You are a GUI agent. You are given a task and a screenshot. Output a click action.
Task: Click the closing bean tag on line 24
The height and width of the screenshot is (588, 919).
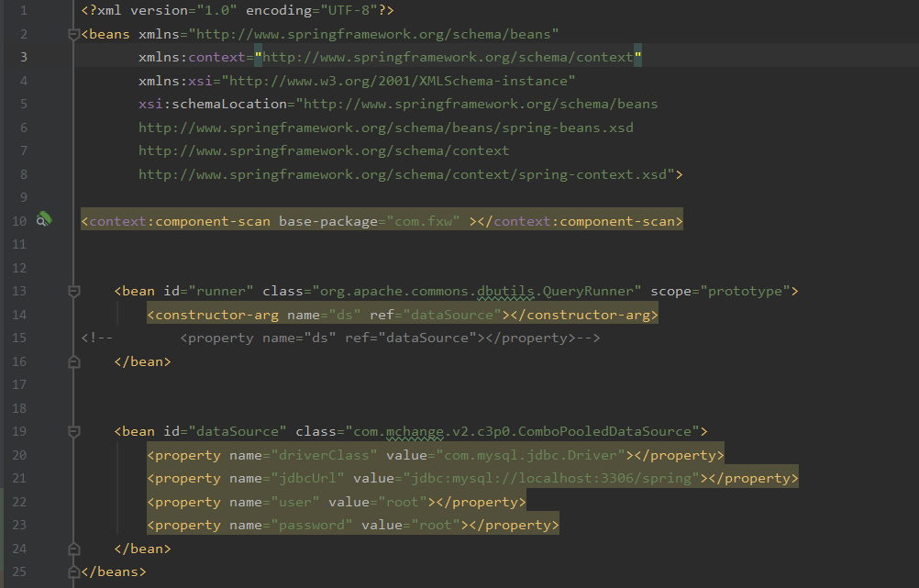tap(142, 549)
